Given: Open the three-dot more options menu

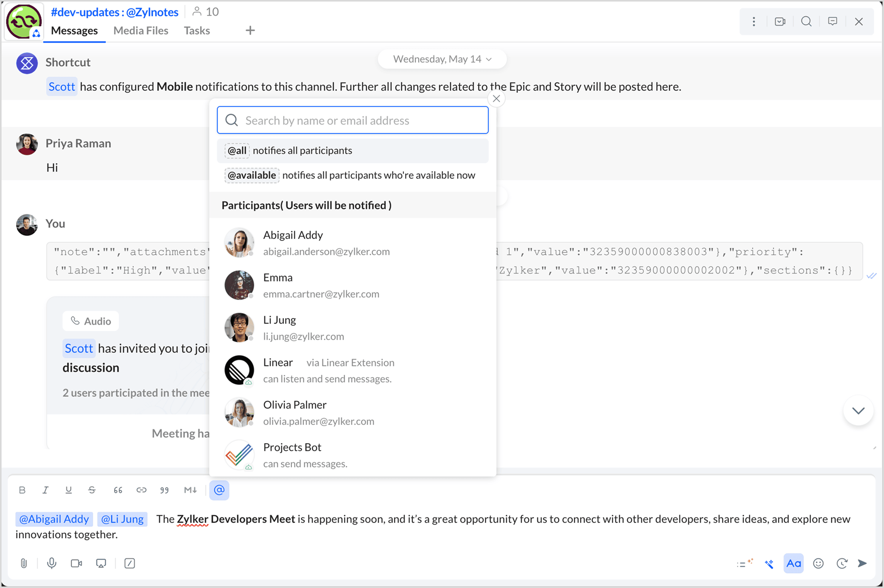Looking at the screenshot, I should pyautogui.click(x=754, y=22).
